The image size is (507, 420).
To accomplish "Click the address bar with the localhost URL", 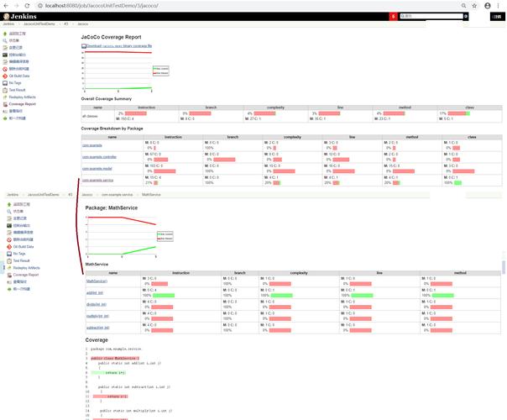I will [x=248, y=6].
